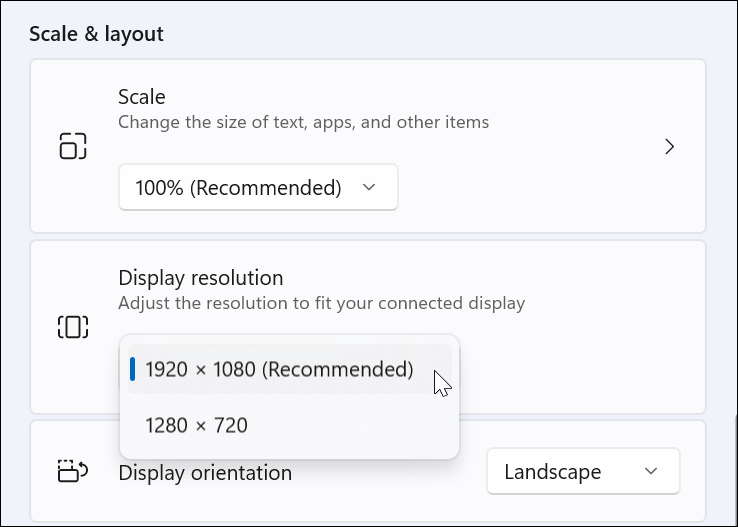Click the Display orientation label
Screen dimensions: 738x527
coord(205,472)
